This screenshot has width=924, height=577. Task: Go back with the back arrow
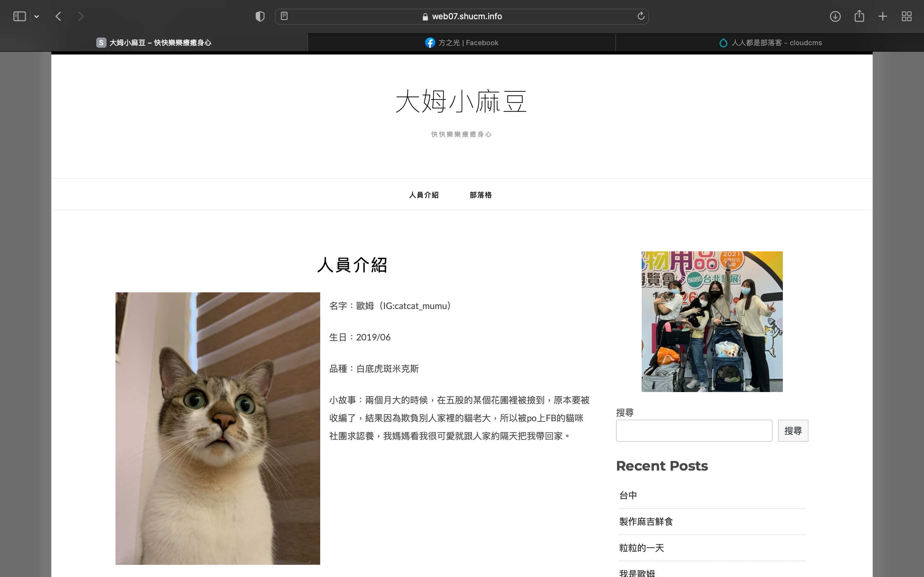point(58,16)
